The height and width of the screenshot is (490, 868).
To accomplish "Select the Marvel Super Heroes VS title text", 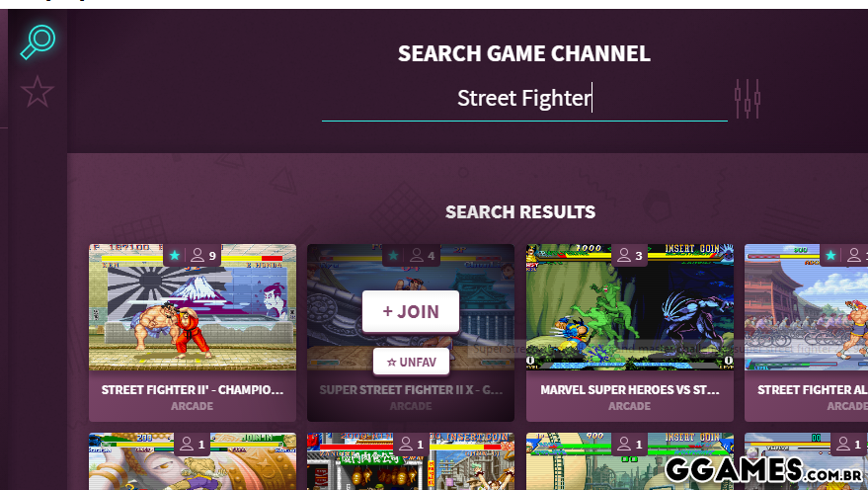I will click(x=629, y=390).
